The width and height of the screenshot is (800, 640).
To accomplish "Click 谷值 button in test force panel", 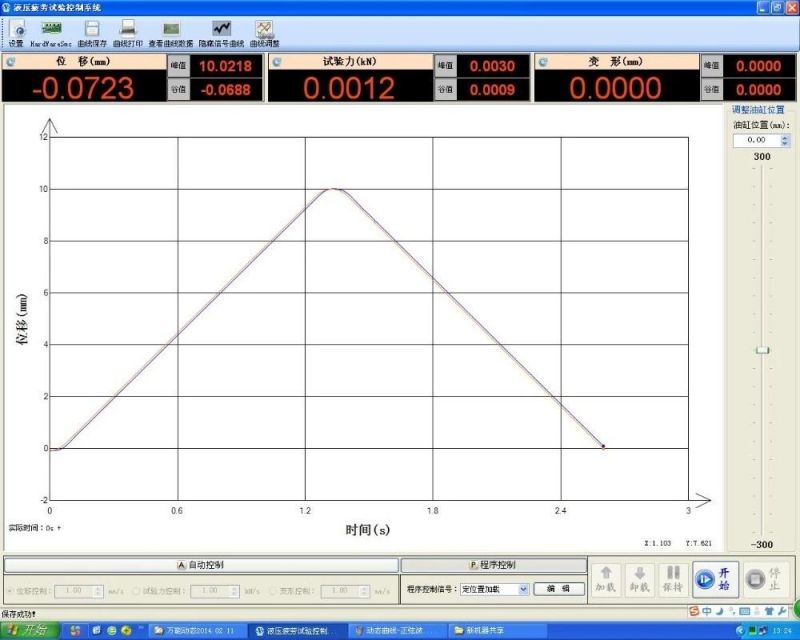I will click(445, 90).
